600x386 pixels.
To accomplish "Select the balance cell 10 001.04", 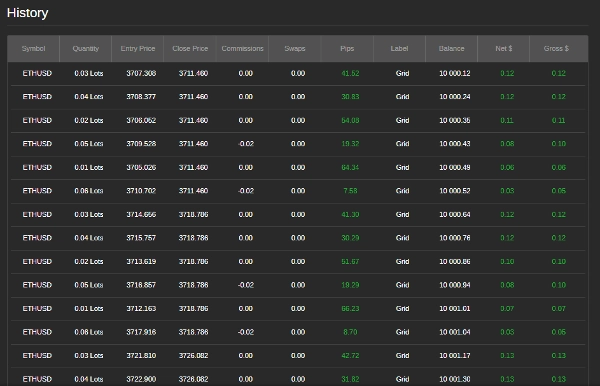I will pyautogui.click(x=455, y=332).
